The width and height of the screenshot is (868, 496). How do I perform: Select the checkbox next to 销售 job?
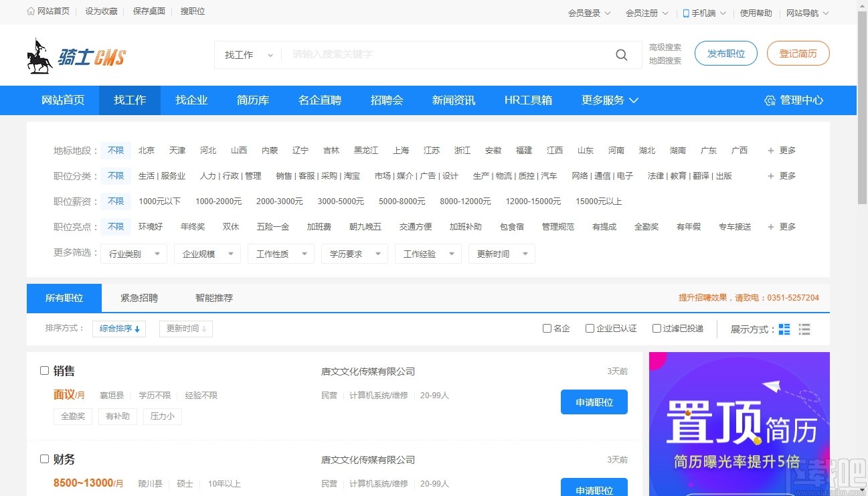[x=44, y=370]
